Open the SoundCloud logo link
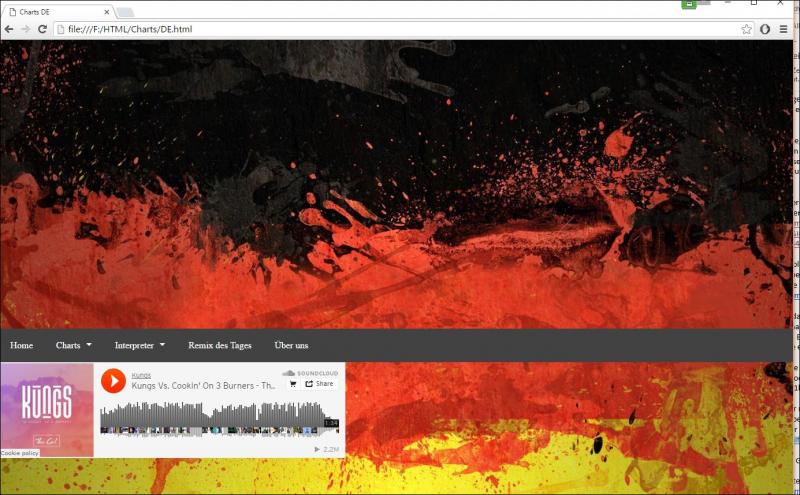Screen dimensions: 800x495 click(310, 373)
